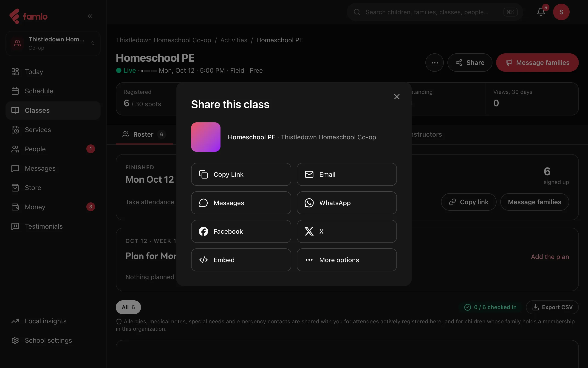Viewport: 588px width, 368px height.
Task: Share via the Messages option
Action: [x=241, y=203]
